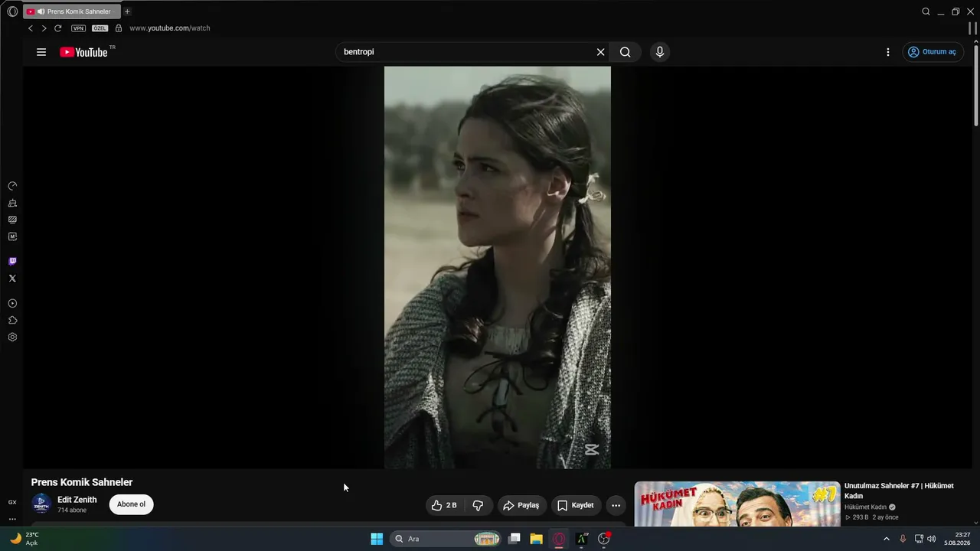
Task: Open Edit Zenith channel avatar
Action: [x=41, y=504]
